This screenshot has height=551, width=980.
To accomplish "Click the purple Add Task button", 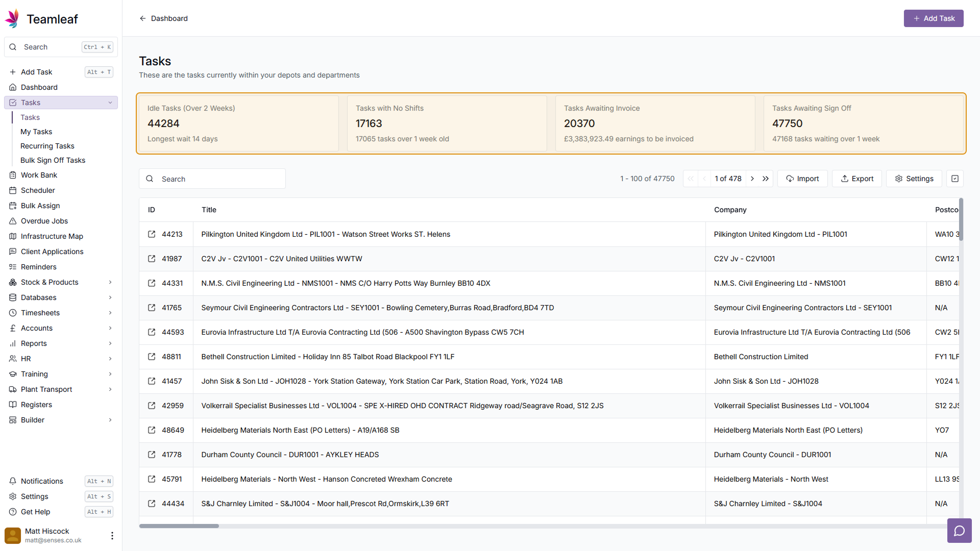I will [934, 18].
